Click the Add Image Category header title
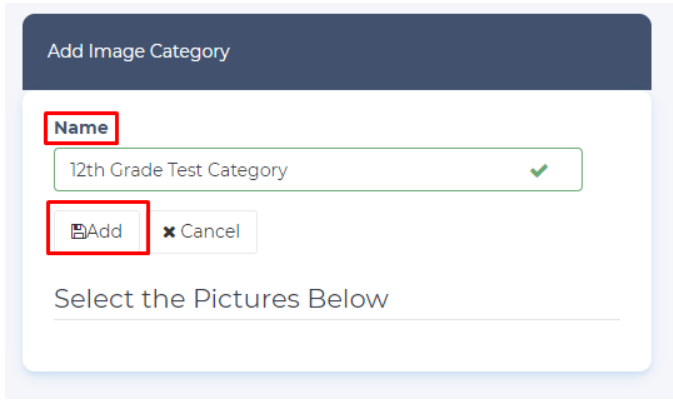The width and height of the screenshot is (673, 402). pos(138,51)
